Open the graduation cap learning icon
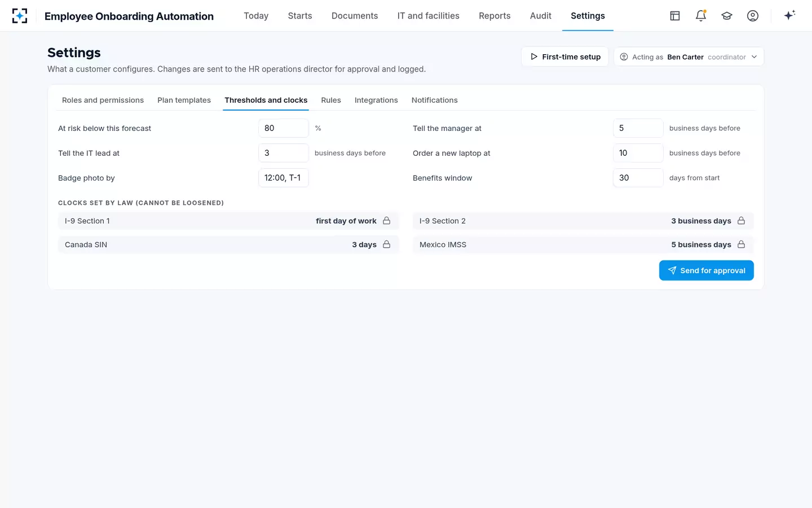 [727, 16]
